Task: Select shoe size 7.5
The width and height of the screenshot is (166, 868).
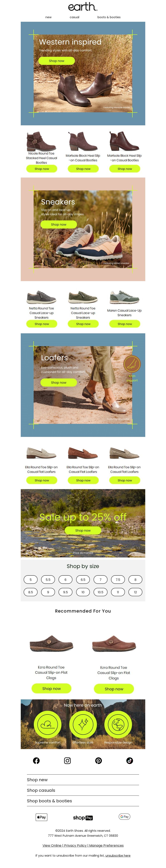Action: tap(118, 580)
